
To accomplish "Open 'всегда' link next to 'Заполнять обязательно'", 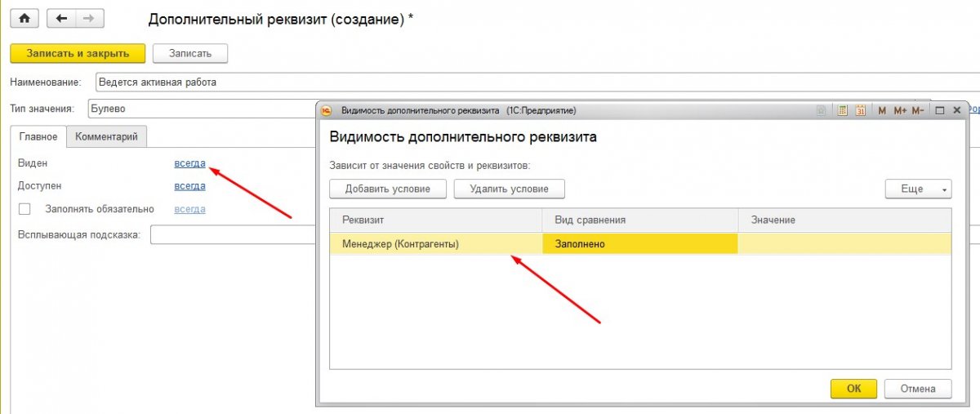I will pyautogui.click(x=189, y=209).
